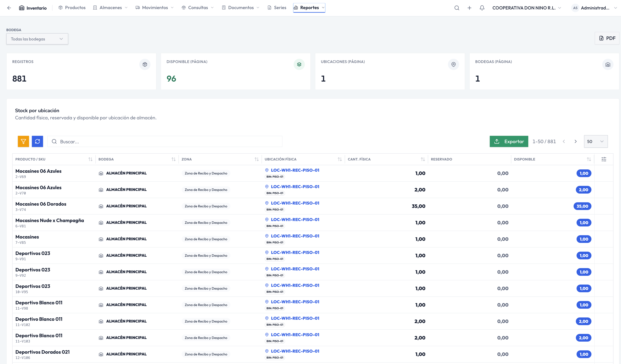The width and height of the screenshot is (621, 364).
Task: Go to next page of results
Action: click(576, 141)
